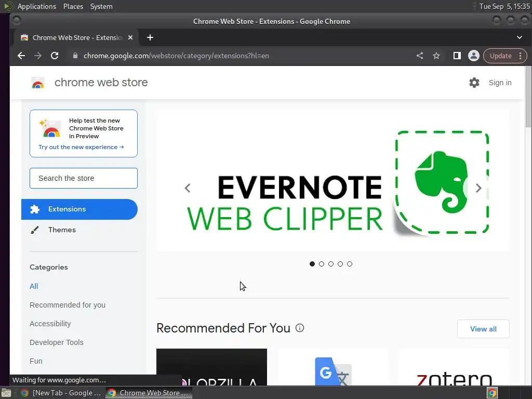The width and height of the screenshot is (532, 399).
Task: Go back with the browser back arrow
Action: (x=21, y=56)
